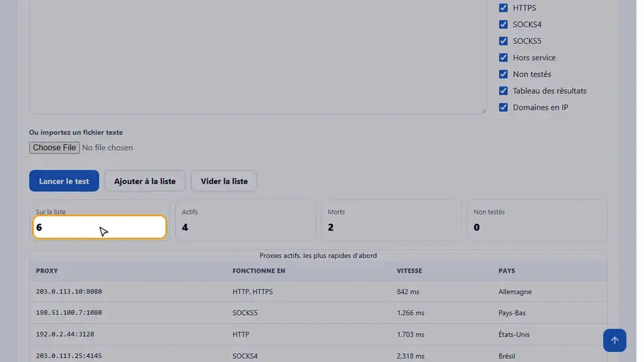
Task: Click the FONCTIONNE EN column header
Action: [x=259, y=271]
